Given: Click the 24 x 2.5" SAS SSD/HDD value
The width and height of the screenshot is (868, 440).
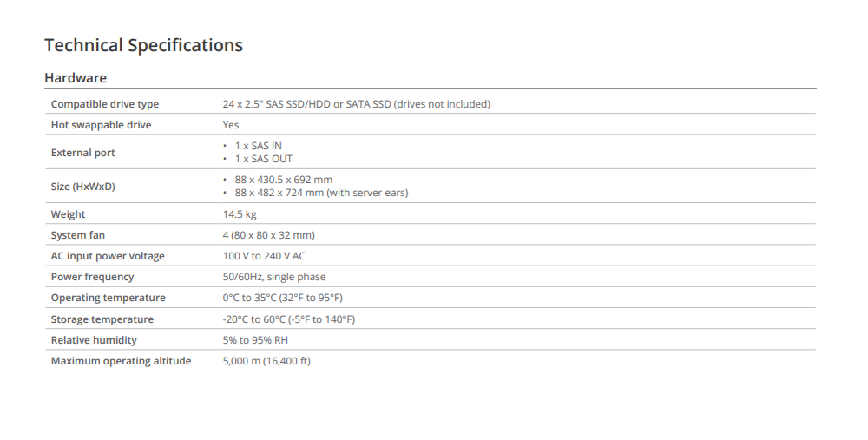Looking at the screenshot, I should pos(356,104).
